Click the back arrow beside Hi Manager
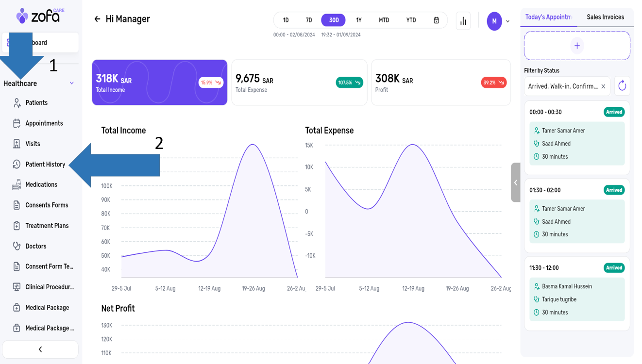The image size is (642, 364). (x=97, y=19)
